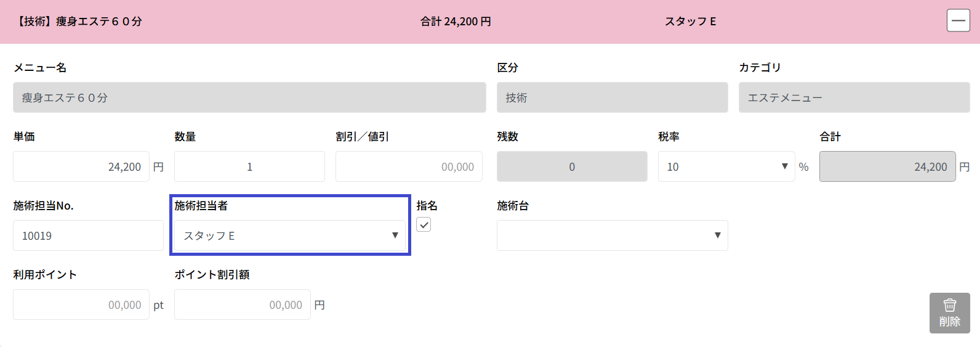Click the 数量 quantity field
The image size is (980, 347).
[249, 166]
